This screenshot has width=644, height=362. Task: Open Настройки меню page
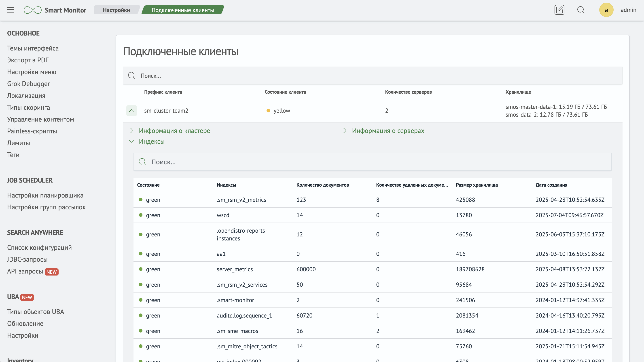tap(32, 72)
